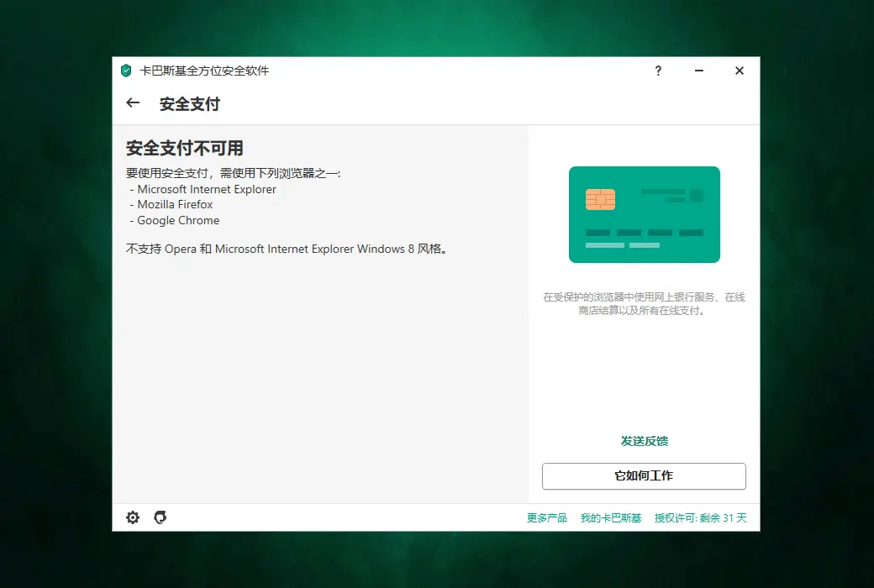The image size is (874, 588).
Task: Click the 在受保护的浏览器中使用网上银行服务 description text
Action: (644, 304)
